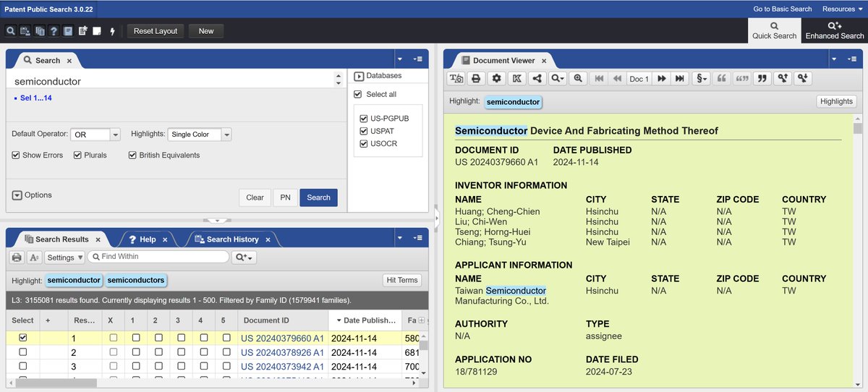
Task: Click the New button in top toolbar
Action: pos(206,31)
